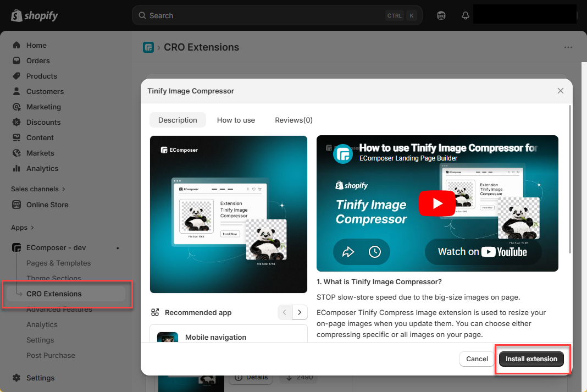Click the video watch later clock icon
Image resolution: width=587 pixels, height=392 pixels.
375,252
